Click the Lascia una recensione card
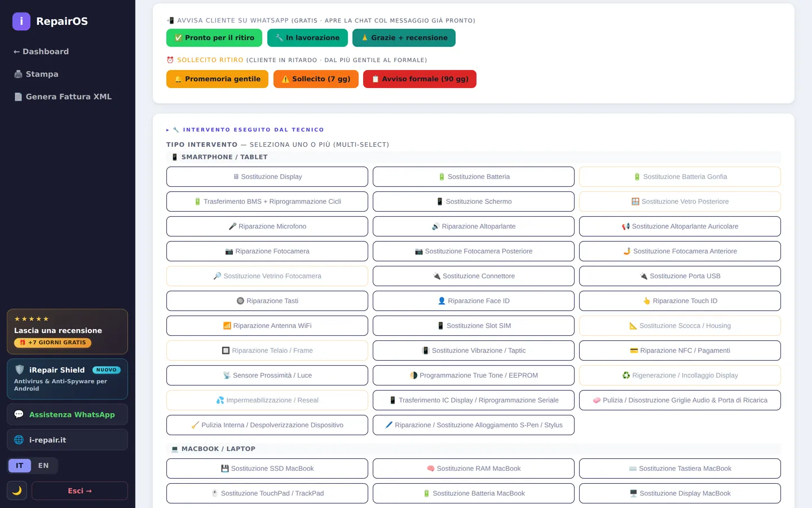Screen dimensions: 812x508 pos(67,331)
